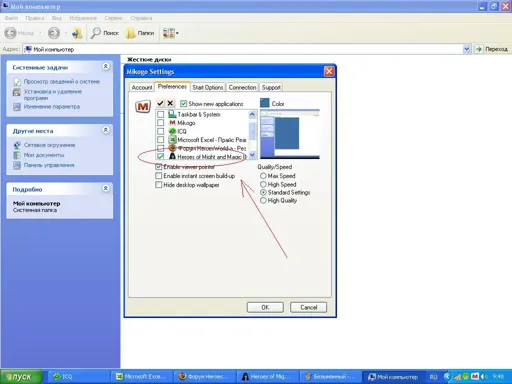The height and width of the screenshot is (384, 512).
Task: Click the Mikogo icon in the application list
Action: 172,123
